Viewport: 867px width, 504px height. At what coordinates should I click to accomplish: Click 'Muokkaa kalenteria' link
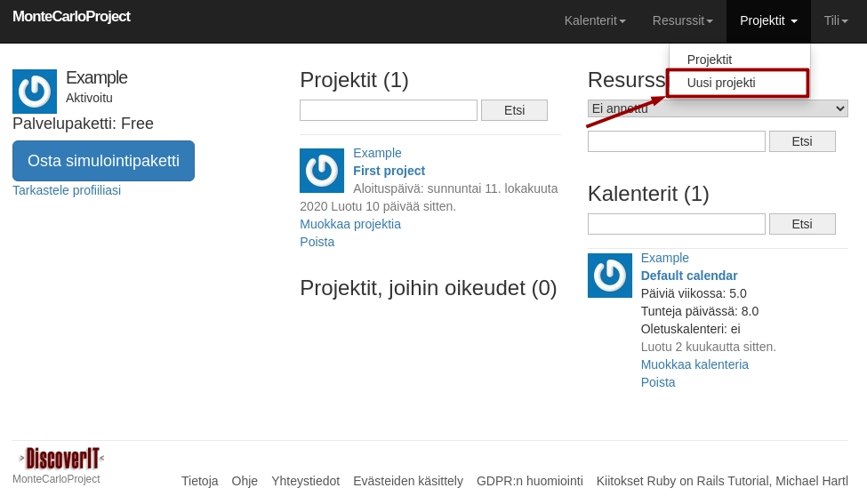click(694, 364)
